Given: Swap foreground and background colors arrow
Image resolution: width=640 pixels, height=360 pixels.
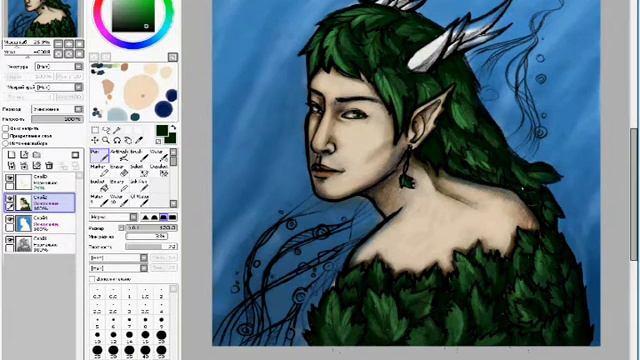Looking at the screenshot, I should coord(173,128).
